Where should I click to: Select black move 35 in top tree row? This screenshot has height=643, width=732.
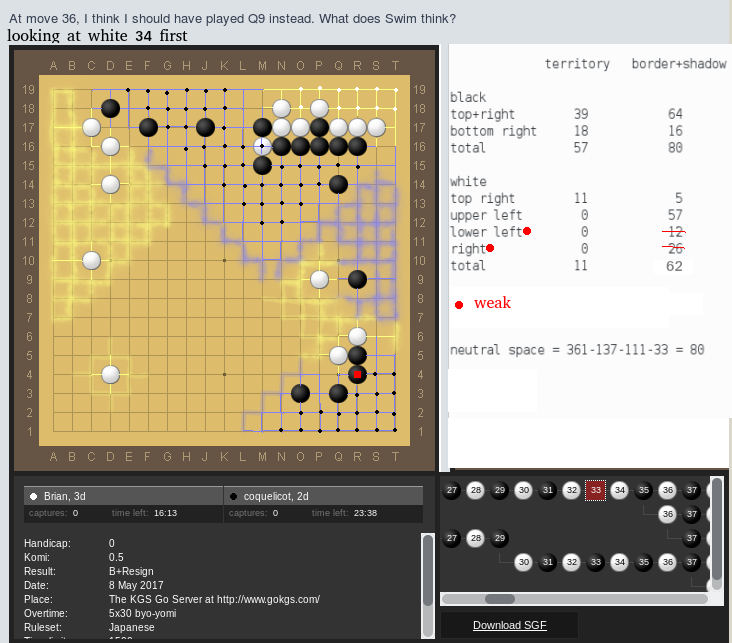tap(644, 490)
